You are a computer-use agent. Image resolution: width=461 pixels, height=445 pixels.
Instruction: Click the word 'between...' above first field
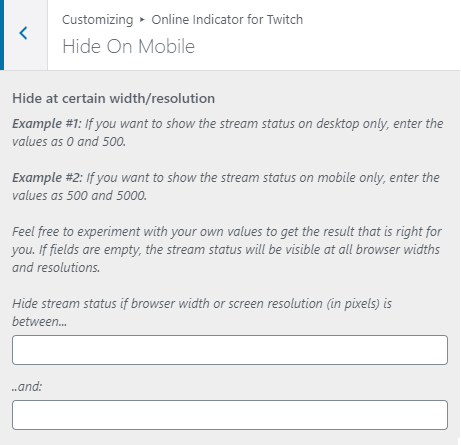coord(39,322)
